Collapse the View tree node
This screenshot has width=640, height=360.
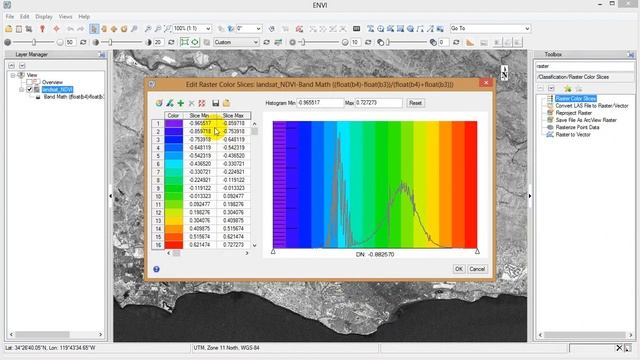(13, 75)
